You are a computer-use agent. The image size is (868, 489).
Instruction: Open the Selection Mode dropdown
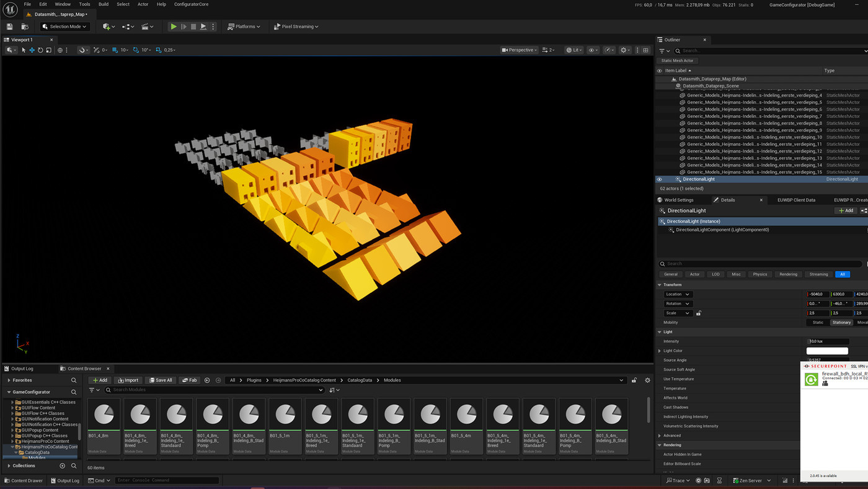64,27
